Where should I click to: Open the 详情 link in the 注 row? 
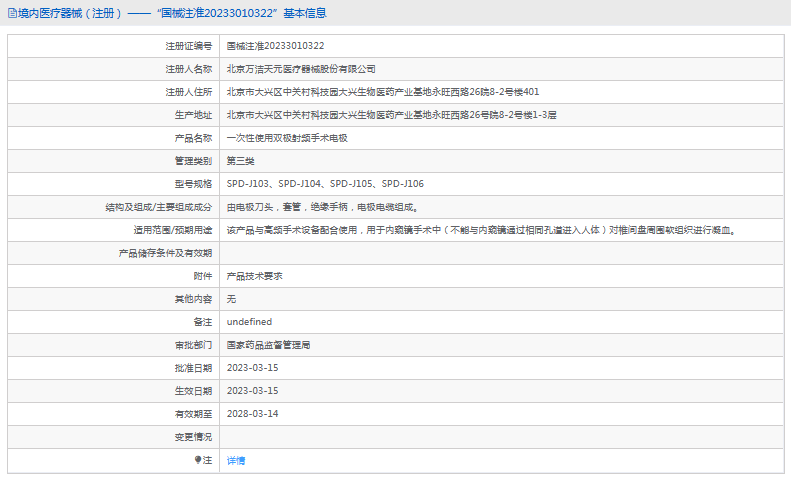pos(236,460)
